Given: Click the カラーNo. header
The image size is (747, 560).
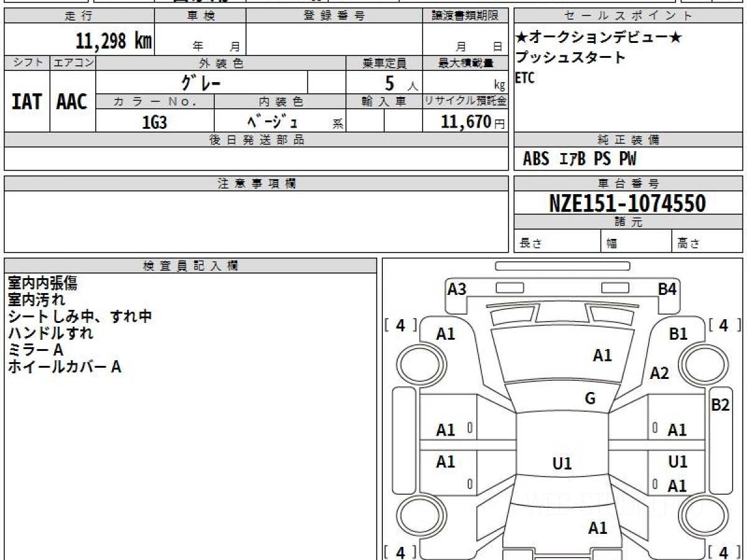Looking at the screenshot, I should (x=155, y=101).
